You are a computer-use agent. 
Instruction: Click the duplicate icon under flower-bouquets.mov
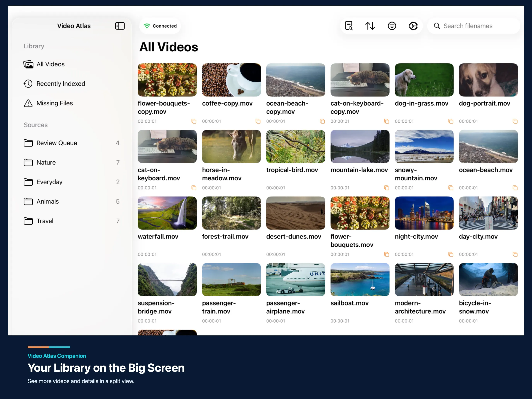pos(386,254)
